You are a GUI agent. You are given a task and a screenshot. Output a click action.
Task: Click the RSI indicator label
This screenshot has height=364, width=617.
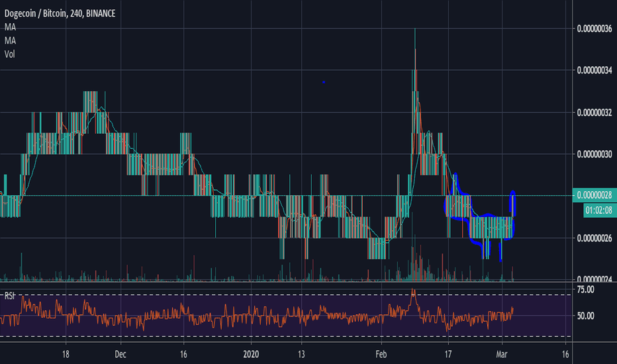click(9, 296)
